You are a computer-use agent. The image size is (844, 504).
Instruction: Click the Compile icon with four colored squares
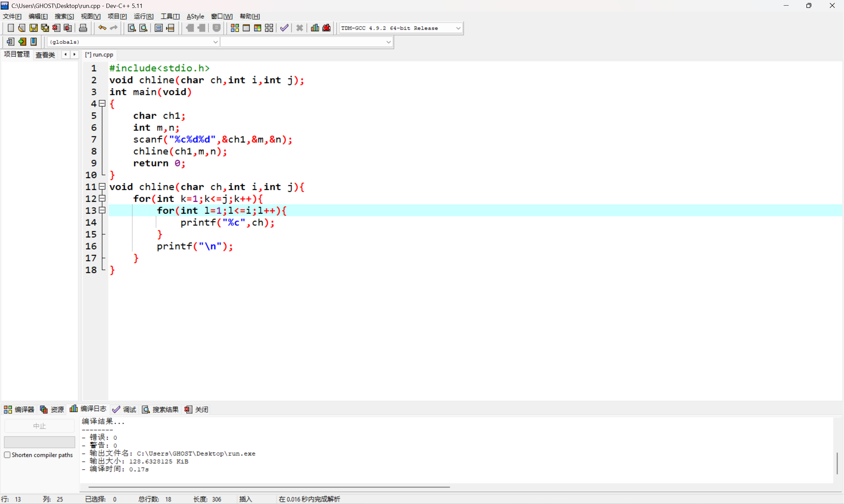click(235, 28)
